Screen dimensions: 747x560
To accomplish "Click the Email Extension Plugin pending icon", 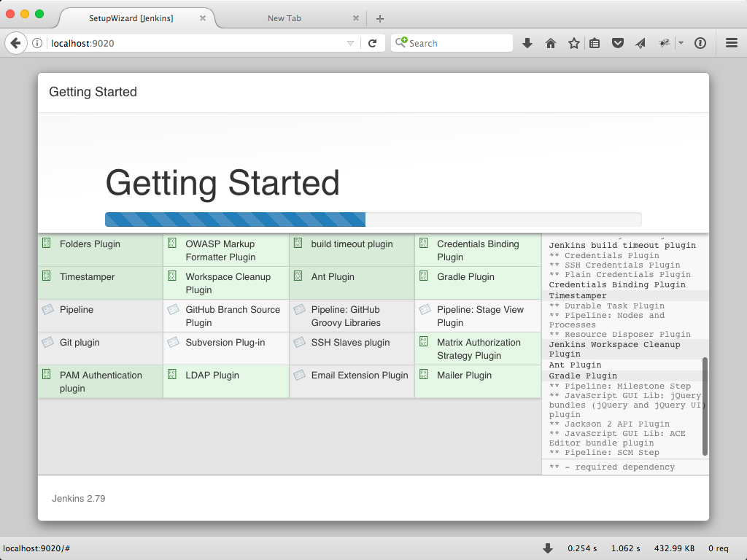I will click(x=298, y=376).
